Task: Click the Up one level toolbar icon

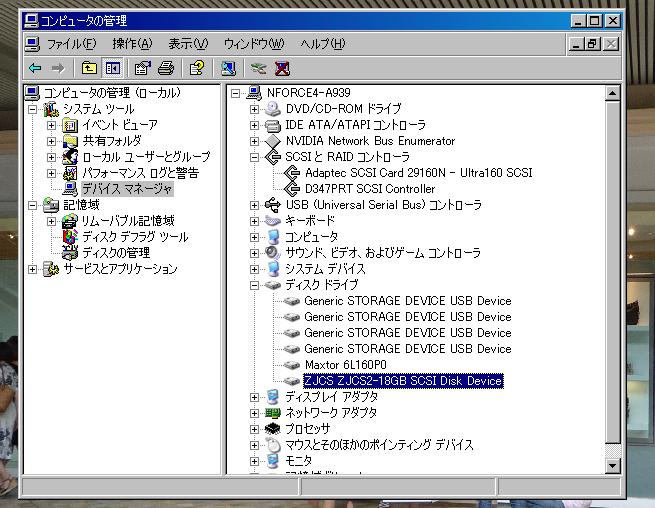Action: point(89,68)
